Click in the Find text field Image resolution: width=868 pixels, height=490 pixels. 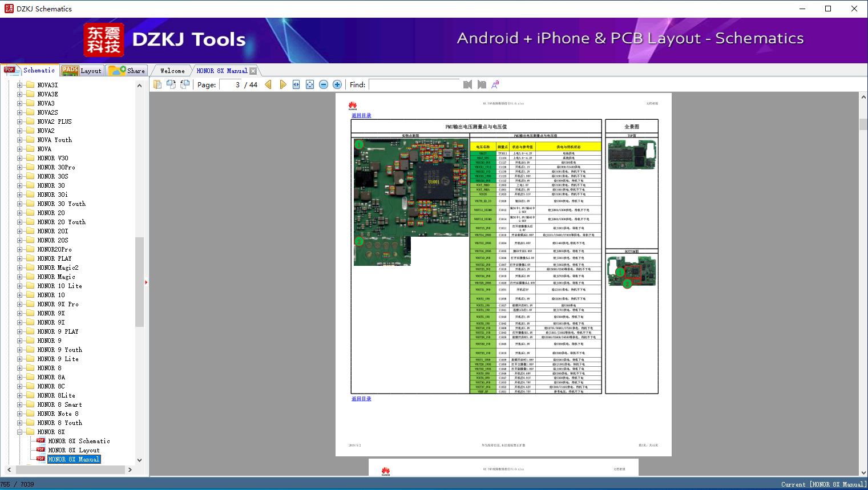(x=414, y=84)
